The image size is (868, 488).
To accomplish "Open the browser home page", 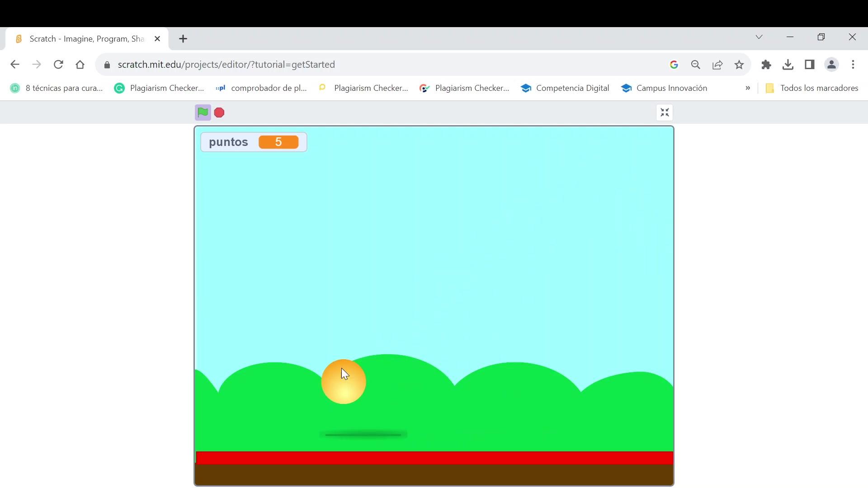I will [x=80, y=65].
